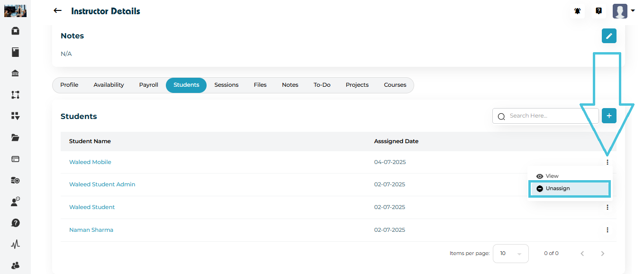Open the folder icon in the sidebar

pyautogui.click(x=15, y=137)
